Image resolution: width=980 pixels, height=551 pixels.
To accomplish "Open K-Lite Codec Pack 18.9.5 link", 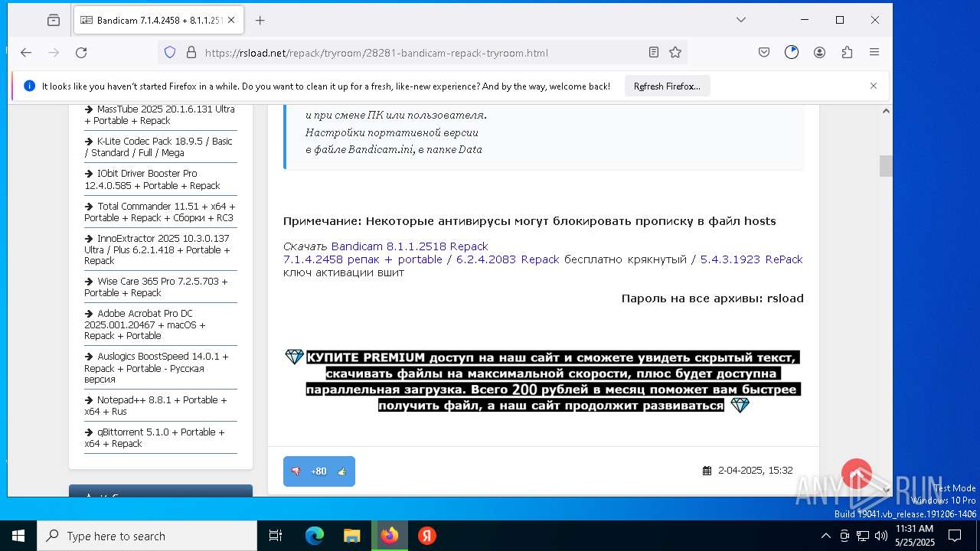I will pos(158,147).
